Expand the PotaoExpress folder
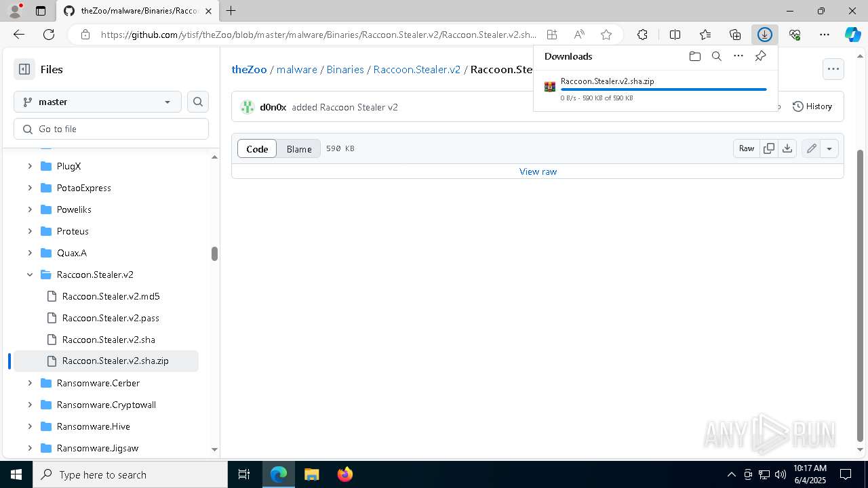Screen dimensions: 868x488 [30, 188]
